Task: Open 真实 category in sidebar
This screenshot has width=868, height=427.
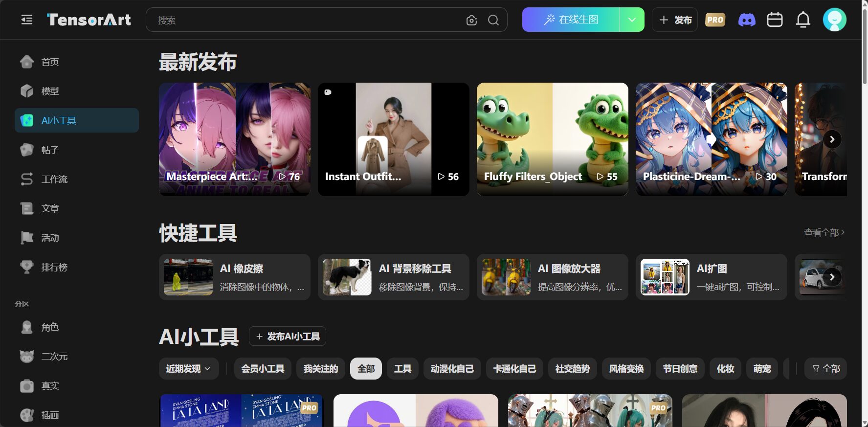Action: point(77,385)
